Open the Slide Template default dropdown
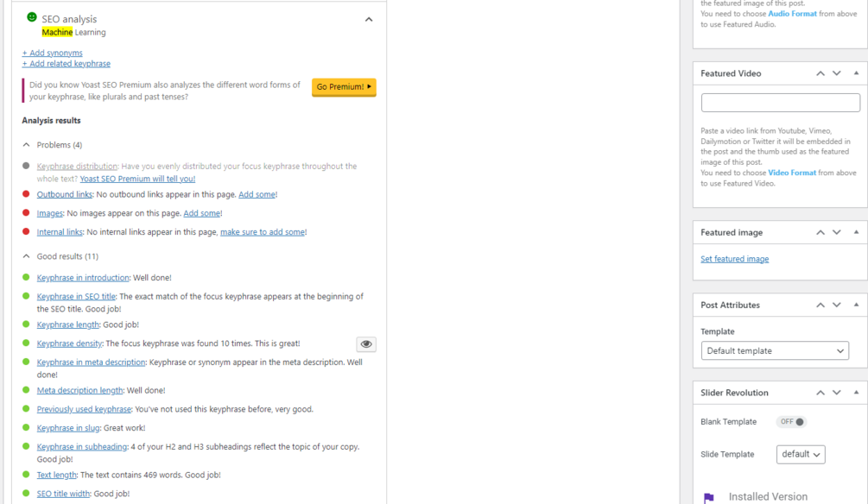 pos(801,454)
